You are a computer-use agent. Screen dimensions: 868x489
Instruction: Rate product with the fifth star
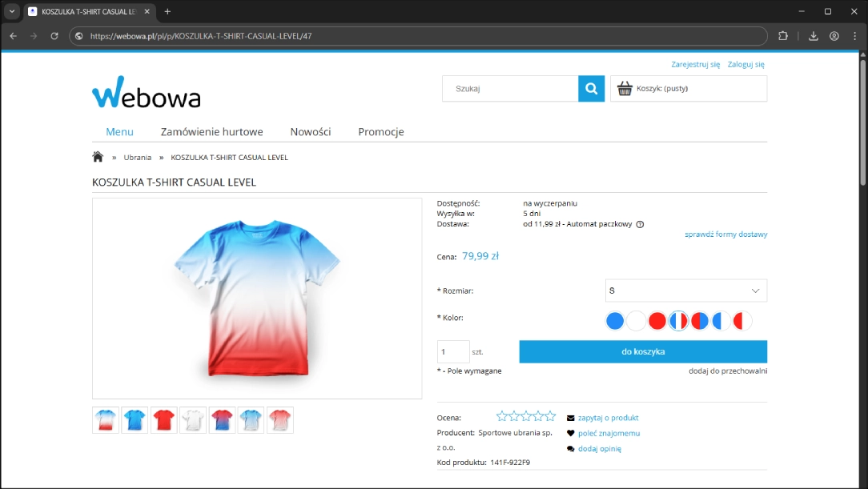550,416
